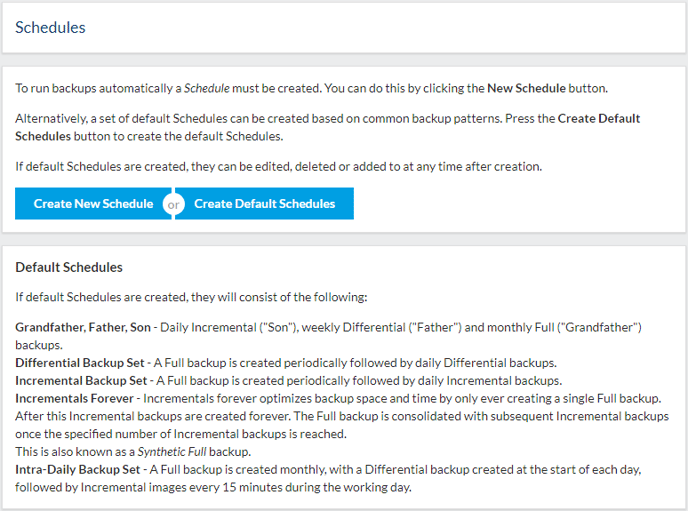The width and height of the screenshot is (688, 511).
Task: Select the Default Schedules section heading
Action: (69, 267)
